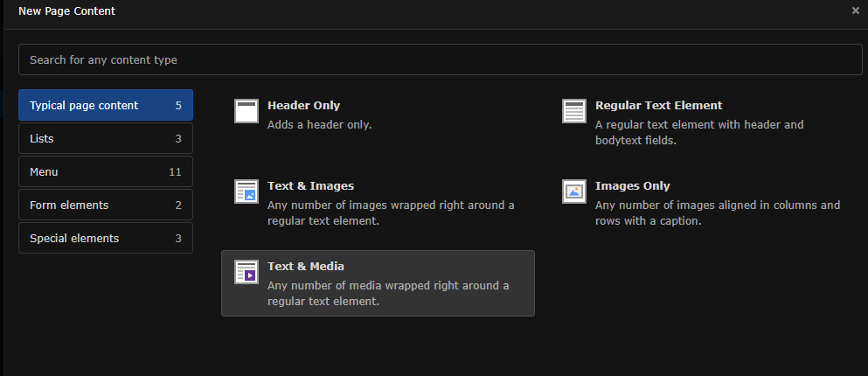The height and width of the screenshot is (376, 868).
Task: Click 'Adds a header only.' description
Action: (319, 124)
